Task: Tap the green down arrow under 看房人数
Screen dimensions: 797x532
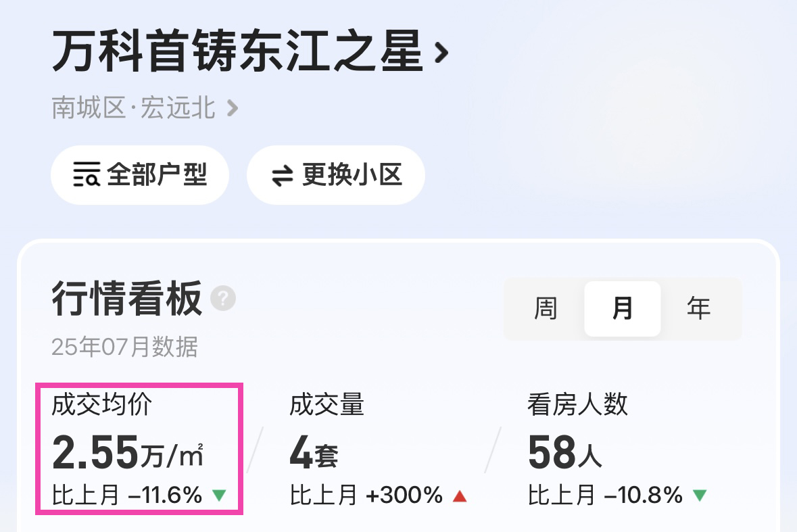Action: [x=700, y=495]
